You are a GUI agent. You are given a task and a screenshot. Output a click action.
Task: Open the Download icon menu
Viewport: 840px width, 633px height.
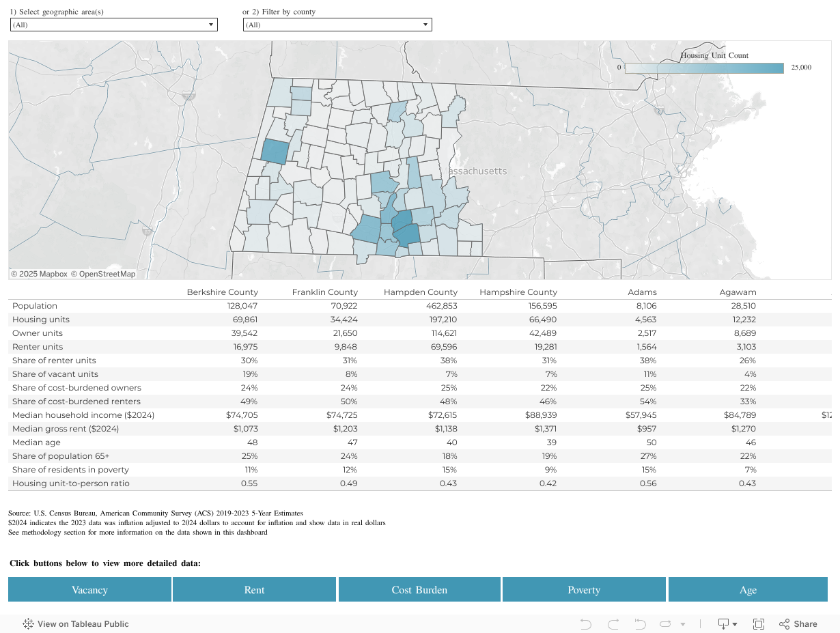click(727, 623)
